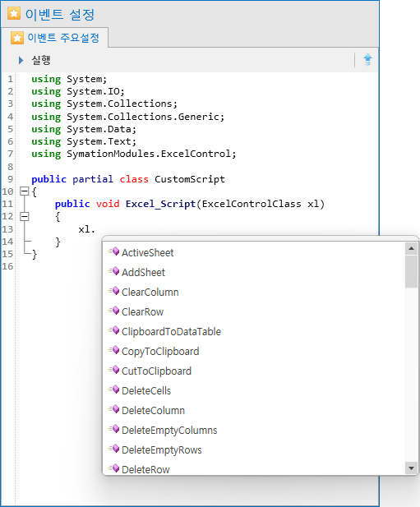Screen dimensions: 420x507
Task: Click the method icon beside CopyToClipboard
Action: (113, 350)
